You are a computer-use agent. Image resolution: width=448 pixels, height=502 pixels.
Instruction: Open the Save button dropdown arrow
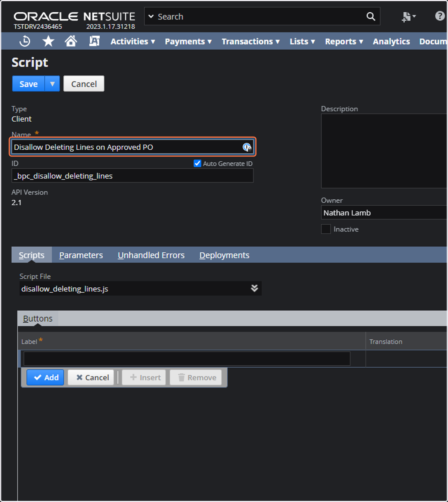coord(52,84)
